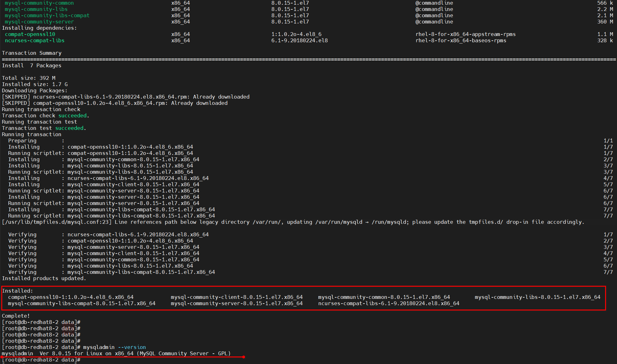The height and width of the screenshot is (364, 617).
Task: Click the 'Install 7 Packages' line
Action: point(32,65)
